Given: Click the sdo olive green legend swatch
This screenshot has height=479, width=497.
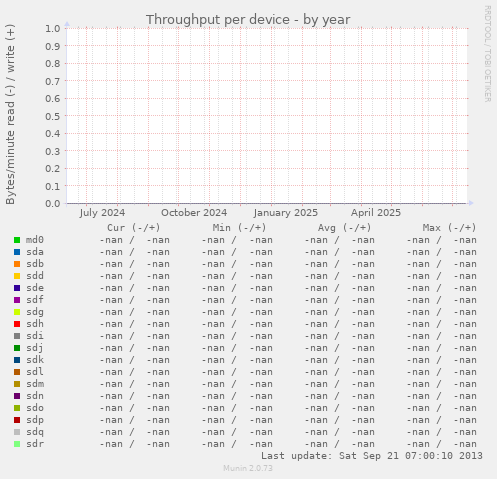Looking at the screenshot, I should [x=17, y=408].
